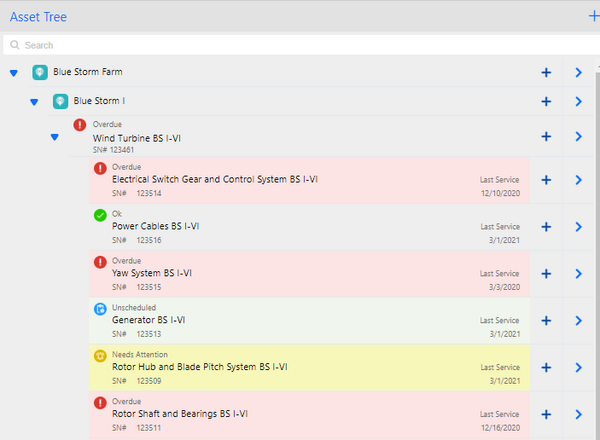Viewport: 600px width, 440px height.
Task: Select Rotor Hub and Blade Pitch System
Action: pyautogui.click(x=200, y=367)
